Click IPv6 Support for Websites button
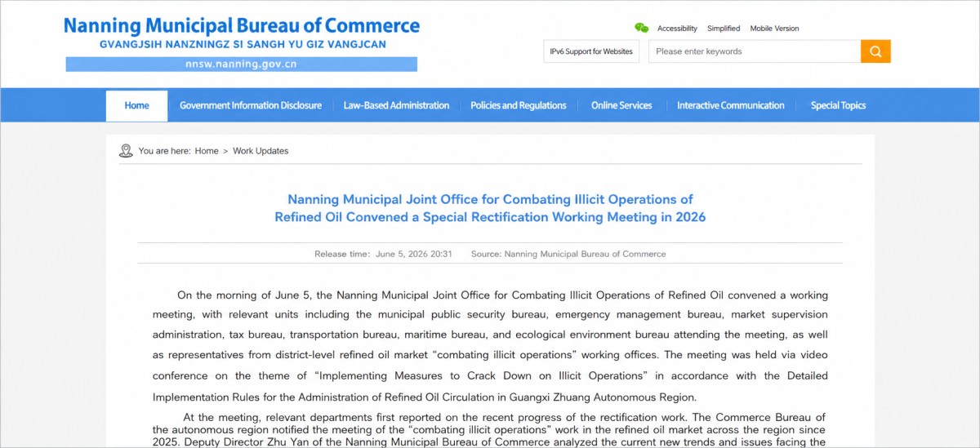980x448 pixels. tap(593, 51)
